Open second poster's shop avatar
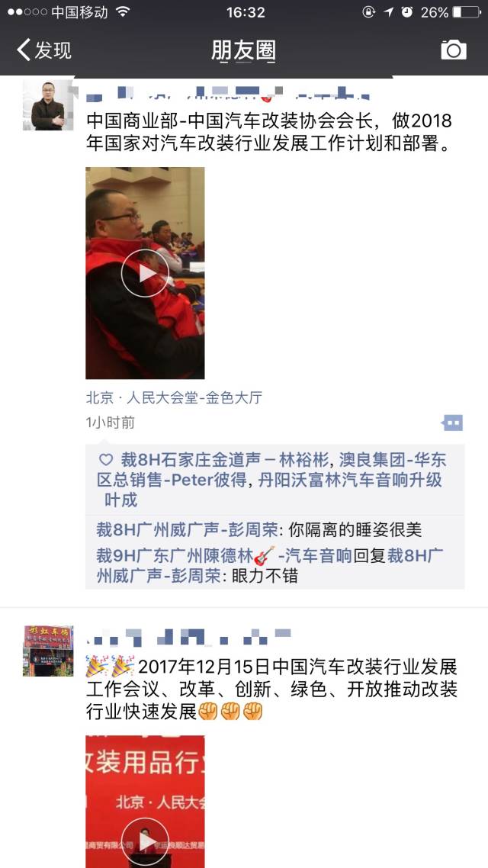Screen dimensions: 488x868 [x=48, y=651]
